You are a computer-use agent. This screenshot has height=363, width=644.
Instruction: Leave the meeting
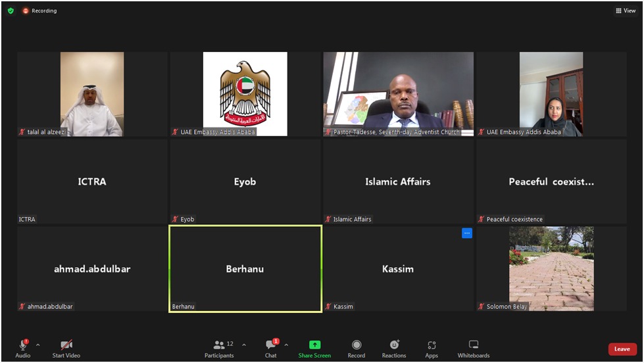[x=622, y=349]
